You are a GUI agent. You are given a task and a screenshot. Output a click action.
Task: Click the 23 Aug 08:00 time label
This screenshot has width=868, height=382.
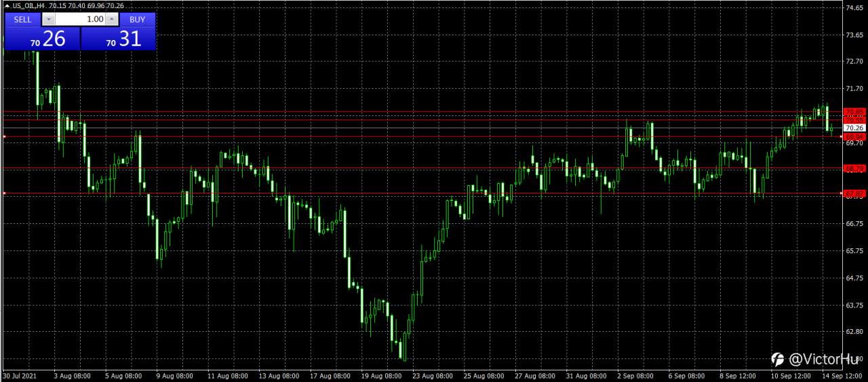pos(434,375)
